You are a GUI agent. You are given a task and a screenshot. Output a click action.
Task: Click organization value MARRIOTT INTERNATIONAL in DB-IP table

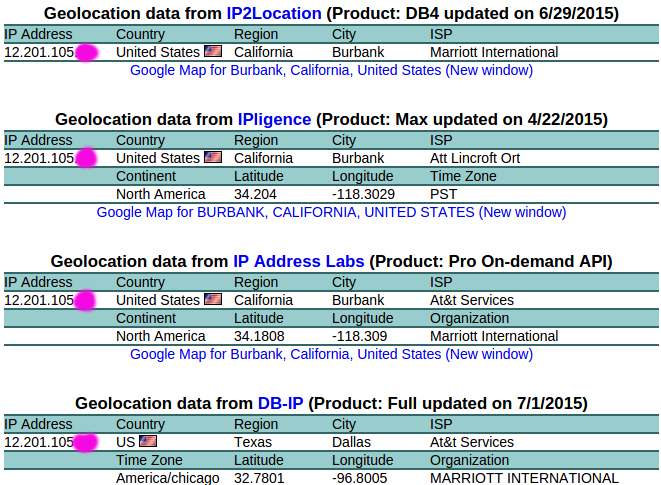(x=524, y=478)
